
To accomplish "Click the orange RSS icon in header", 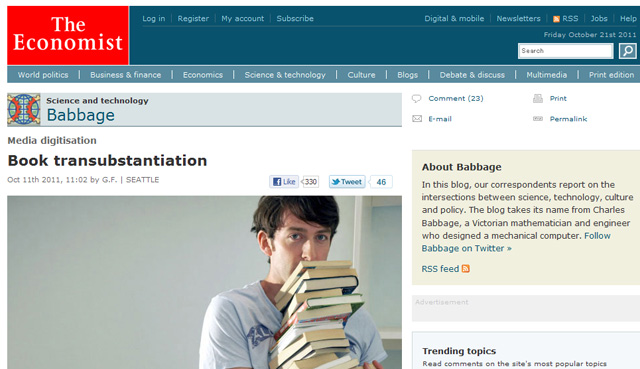I will point(556,19).
